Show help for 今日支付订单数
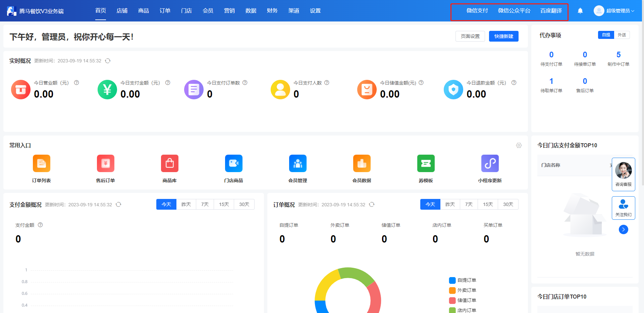This screenshot has width=644, height=313. 245,83
